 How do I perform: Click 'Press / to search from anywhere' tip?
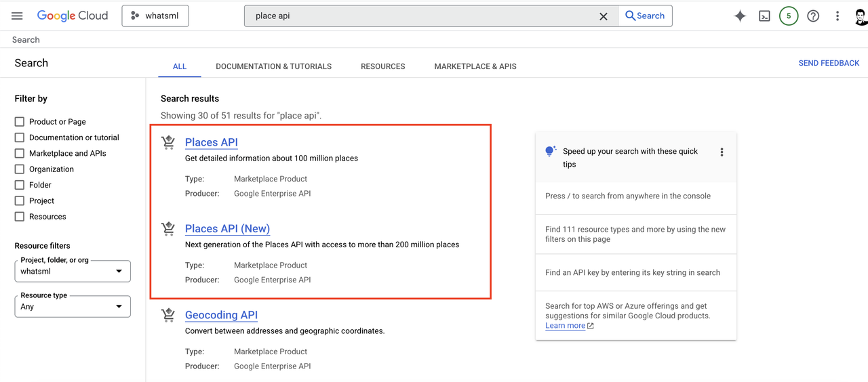[x=628, y=196]
